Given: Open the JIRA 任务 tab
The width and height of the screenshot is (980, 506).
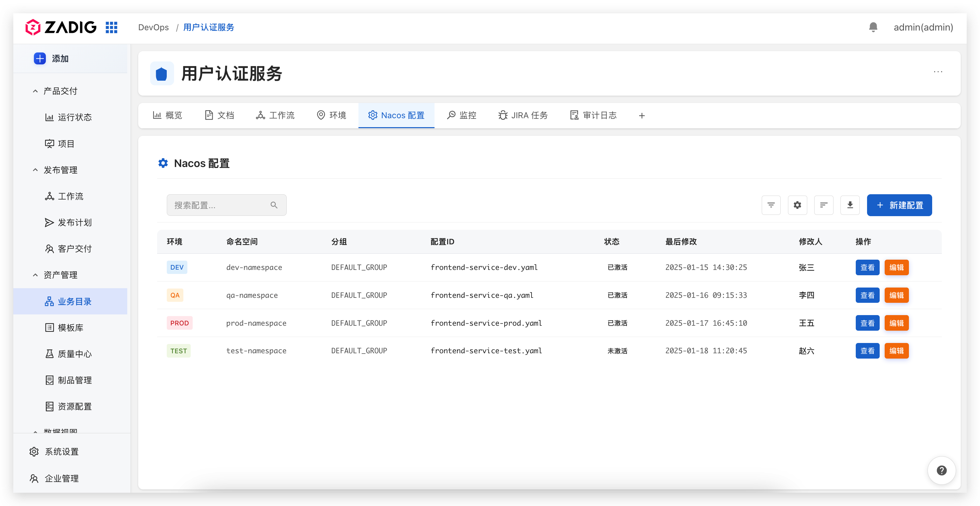Looking at the screenshot, I should click(x=523, y=115).
